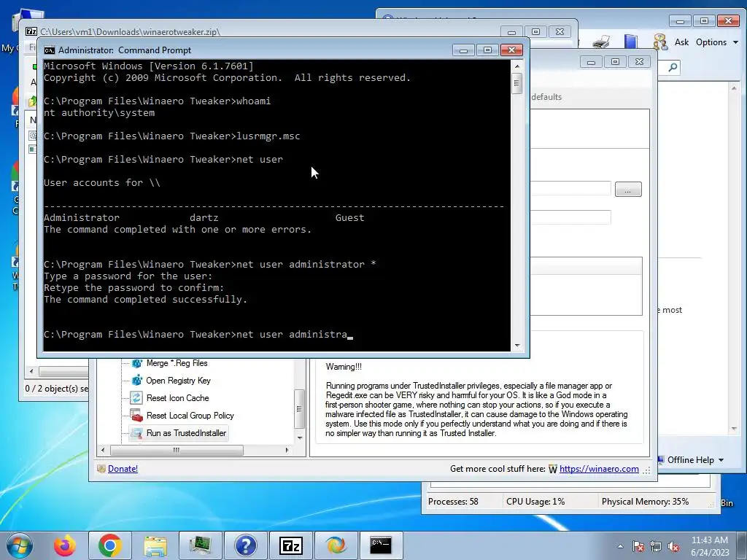Open the taskbar clock and date
The width and height of the screenshot is (747, 560).
tap(710, 546)
